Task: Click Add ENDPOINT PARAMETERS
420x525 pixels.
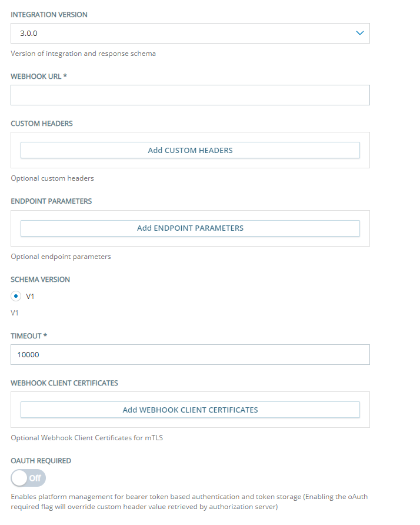Action: tap(189, 228)
